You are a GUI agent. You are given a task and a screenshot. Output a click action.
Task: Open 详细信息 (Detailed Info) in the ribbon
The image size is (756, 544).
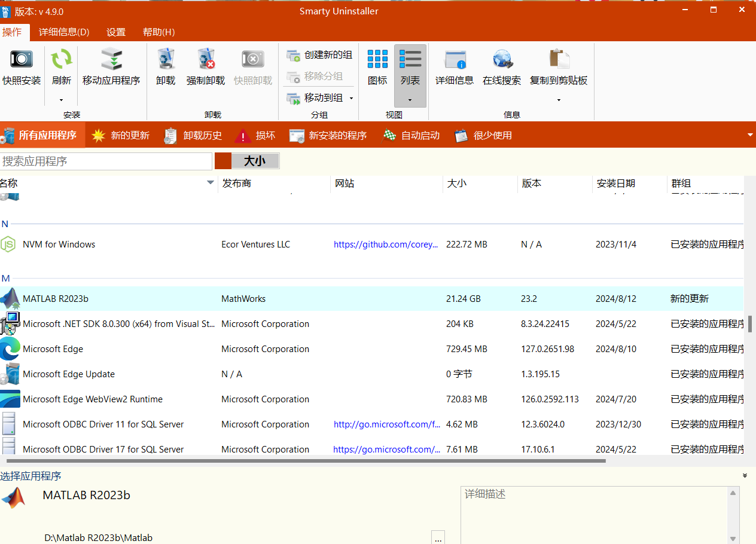pyautogui.click(x=454, y=67)
